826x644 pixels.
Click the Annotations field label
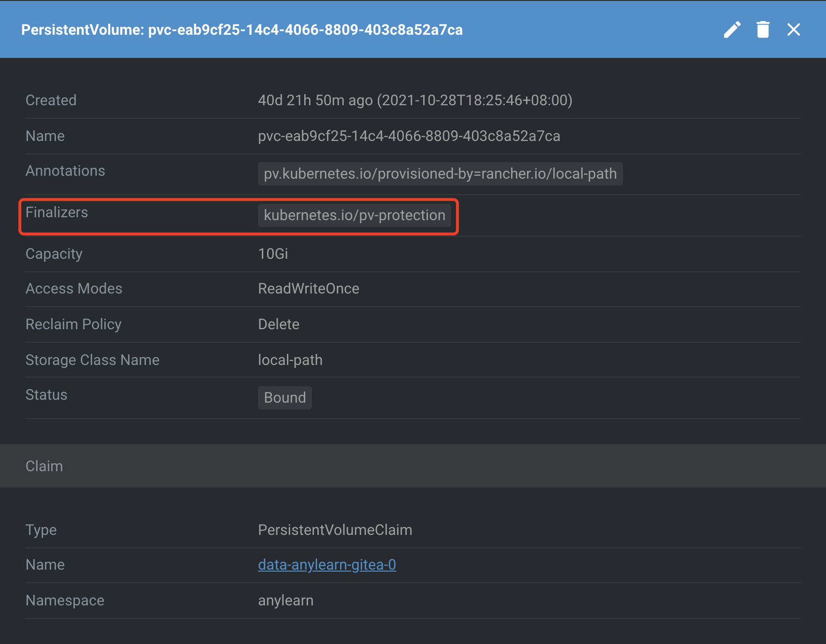coord(65,171)
